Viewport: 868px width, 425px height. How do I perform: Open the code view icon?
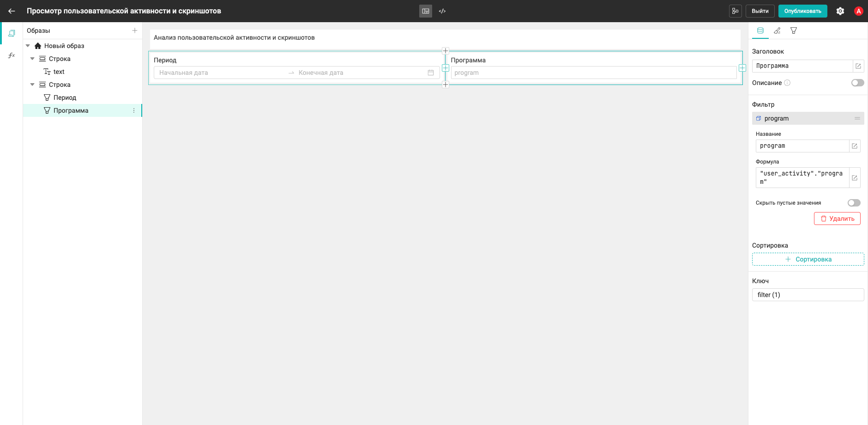click(442, 11)
